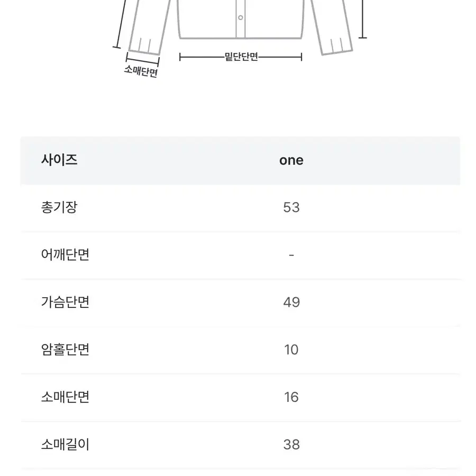This screenshot has width=476, height=476.
Task: Click the 암홀단면 row label
Action: 65,350
